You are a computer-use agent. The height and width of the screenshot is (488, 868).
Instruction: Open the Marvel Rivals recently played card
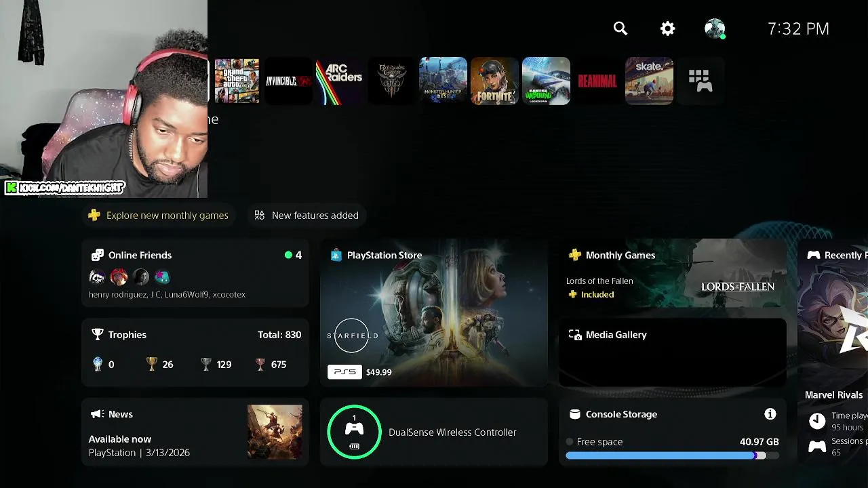point(833,352)
